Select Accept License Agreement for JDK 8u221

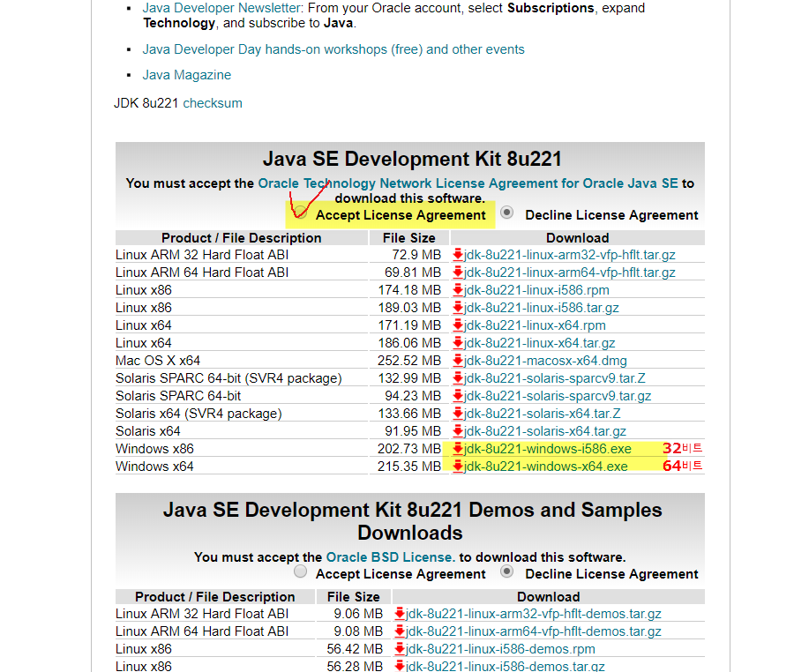[x=300, y=212]
